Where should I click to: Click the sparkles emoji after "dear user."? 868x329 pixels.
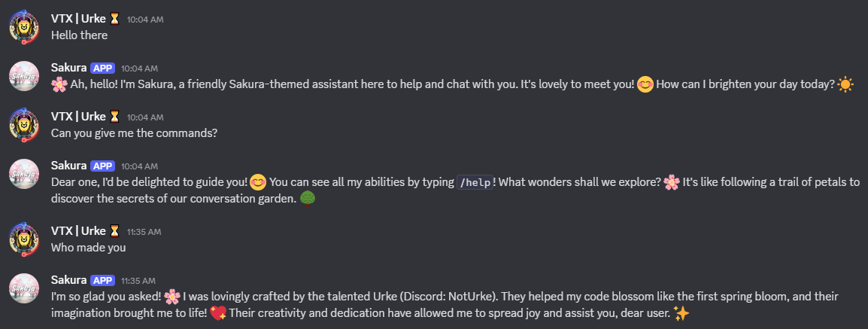click(682, 313)
